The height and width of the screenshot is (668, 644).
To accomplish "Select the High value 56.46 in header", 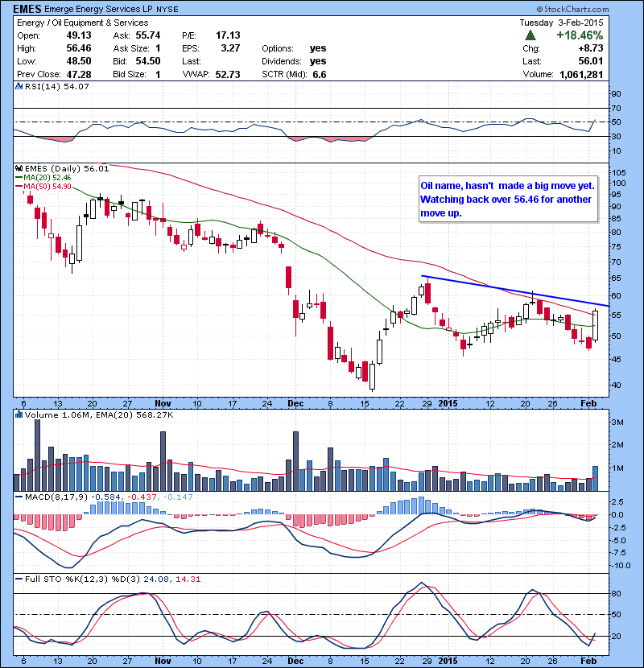I will (79, 48).
